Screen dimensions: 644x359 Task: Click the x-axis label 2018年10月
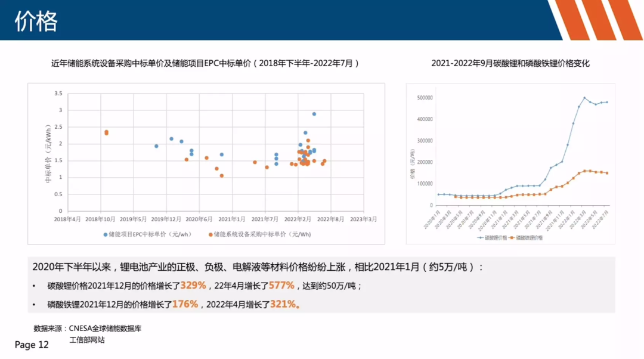[100, 219]
